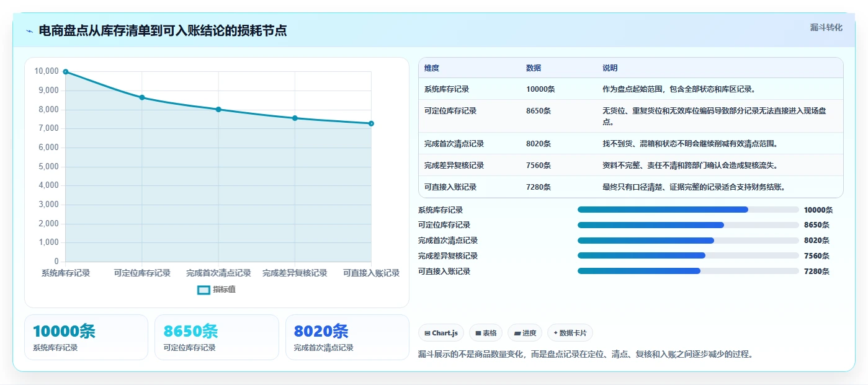This screenshot has width=868, height=385.
Task: Click the footer note starting with 漏斗展示的不是
Action: pyautogui.click(x=586, y=355)
